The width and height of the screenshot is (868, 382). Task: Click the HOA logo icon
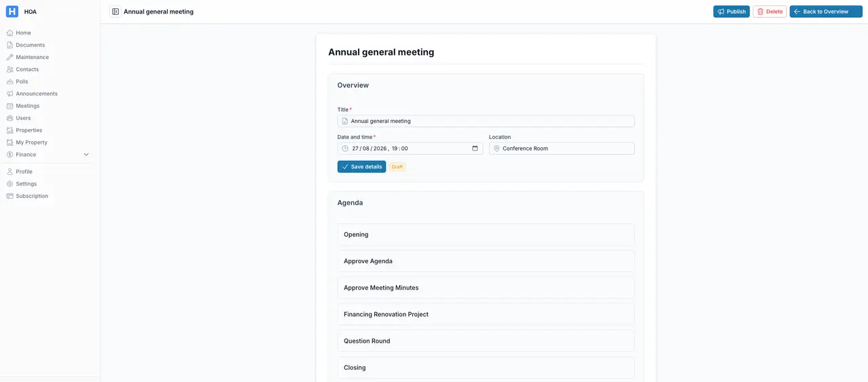pyautogui.click(x=12, y=12)
